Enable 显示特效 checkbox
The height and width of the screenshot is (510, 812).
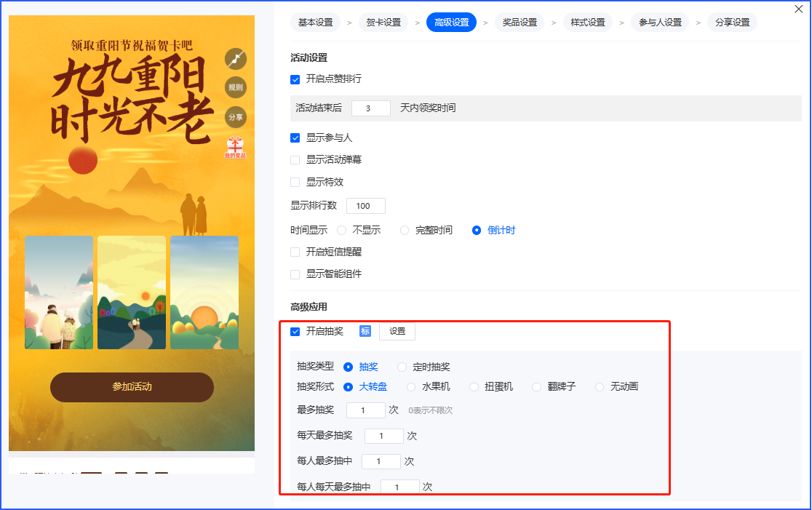tap(295, 183)
